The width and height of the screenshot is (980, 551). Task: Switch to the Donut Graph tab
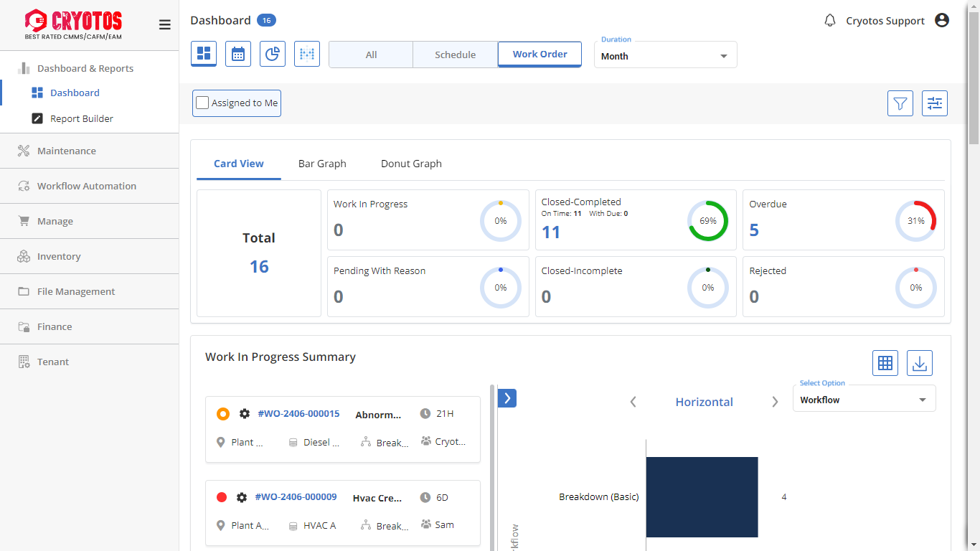click(x=411, y=164)
